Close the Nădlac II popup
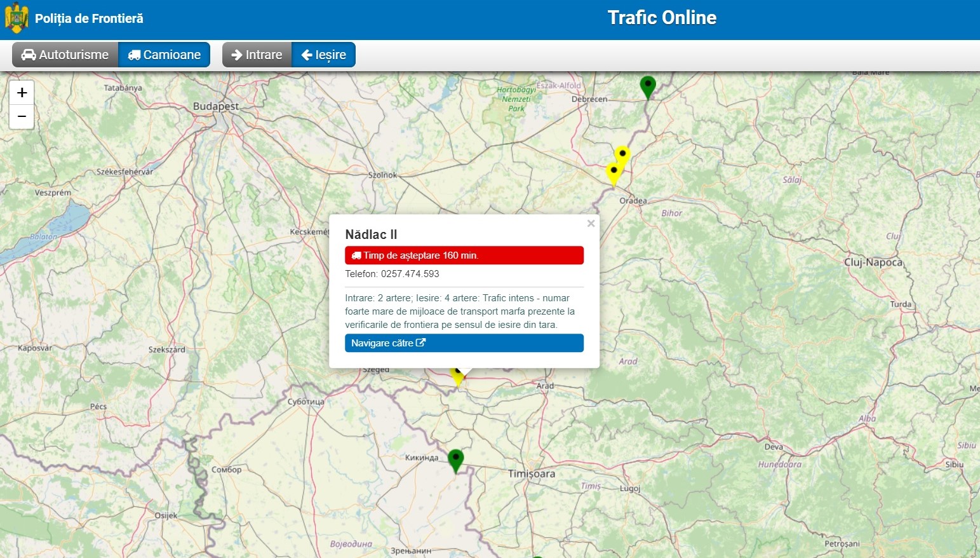 [591, 224]
